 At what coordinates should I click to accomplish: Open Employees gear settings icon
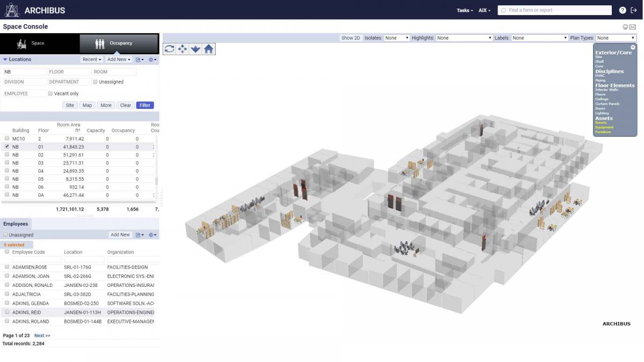coord(152,235)
